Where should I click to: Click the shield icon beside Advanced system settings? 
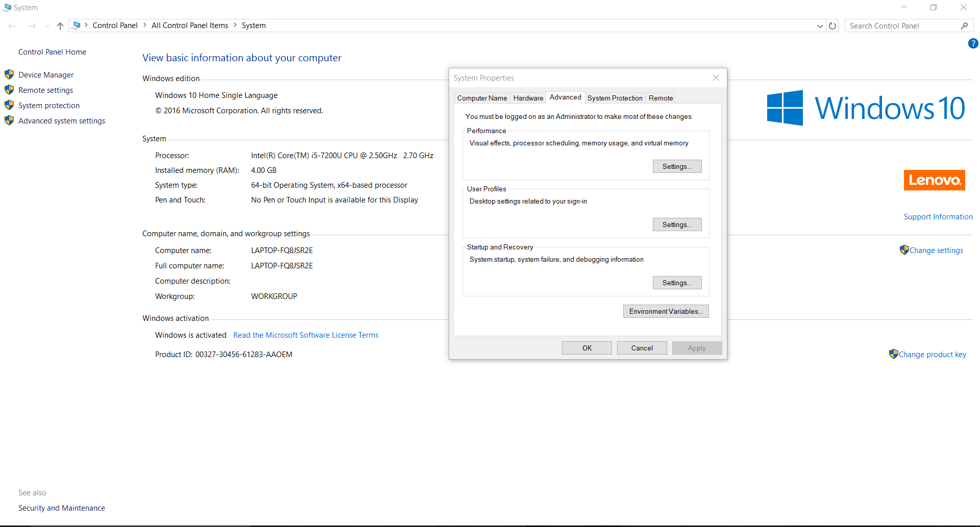point(9,120)
